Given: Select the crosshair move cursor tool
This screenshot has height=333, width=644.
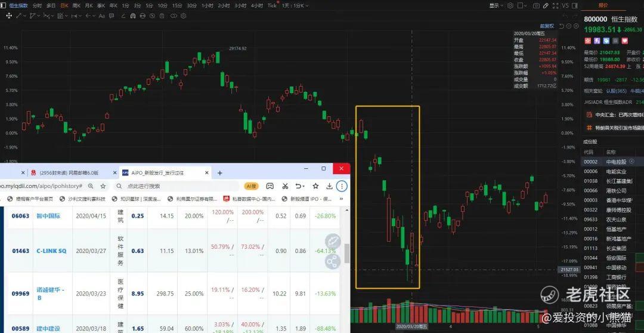Looking at the screenshot, I should (x=9, y=16).
